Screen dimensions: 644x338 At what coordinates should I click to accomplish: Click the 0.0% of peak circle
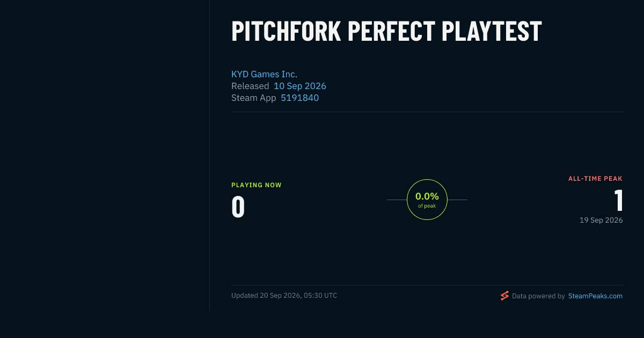(x=427, y=200)
